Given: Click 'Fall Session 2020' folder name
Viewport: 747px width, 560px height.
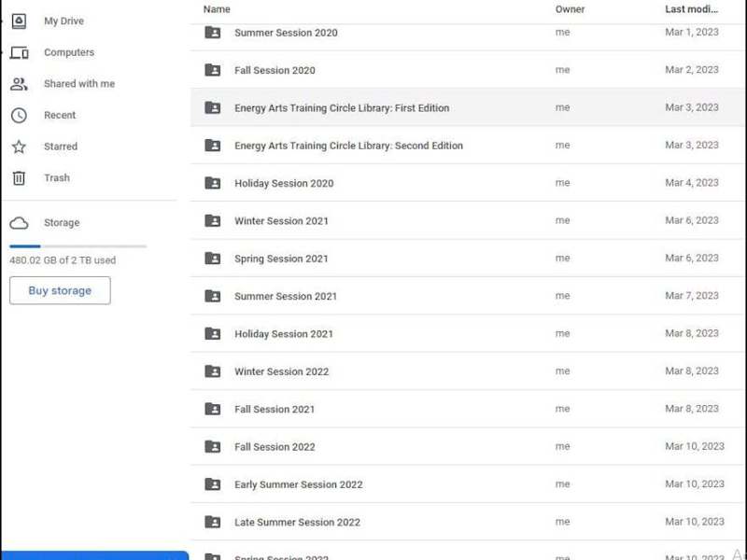Looking at the screenshot, I should tap(275, 71).
